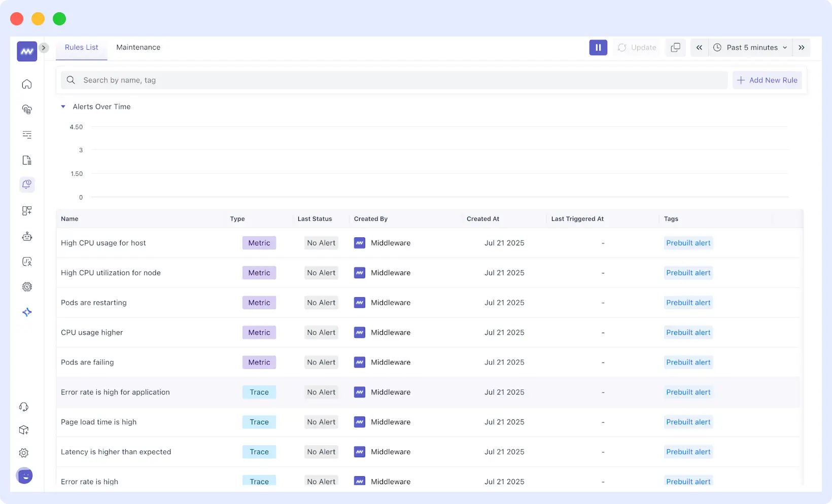
Task: Pause live data updates
Action: point(598,47)
